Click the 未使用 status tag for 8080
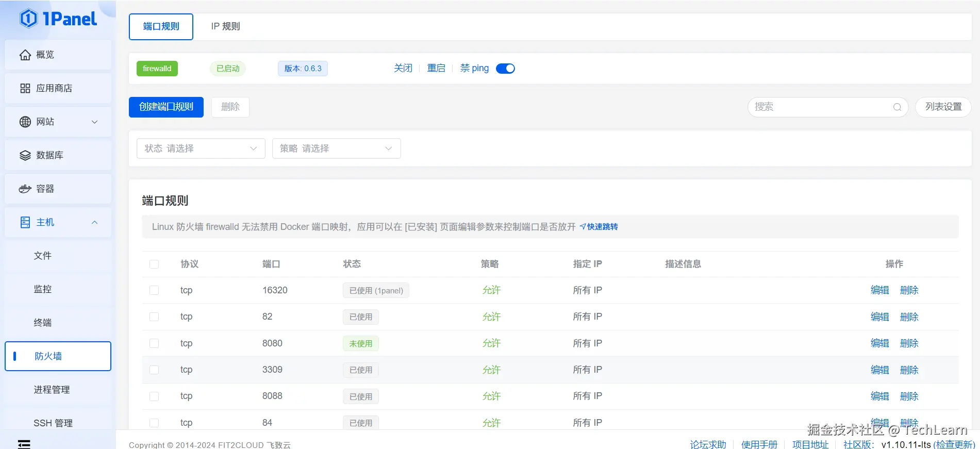980x449 pixels. tap(361, 344)
